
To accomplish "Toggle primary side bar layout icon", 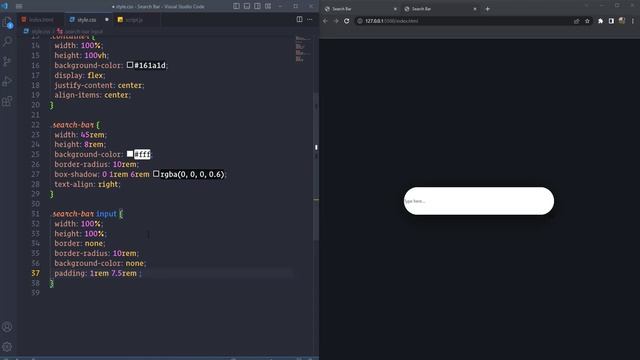I will [x=236, y=6].
